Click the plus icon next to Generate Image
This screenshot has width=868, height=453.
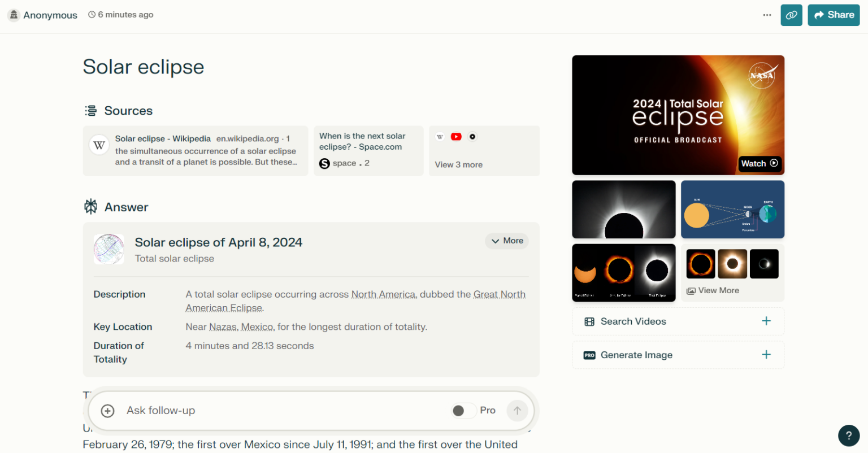coord(766,355)
